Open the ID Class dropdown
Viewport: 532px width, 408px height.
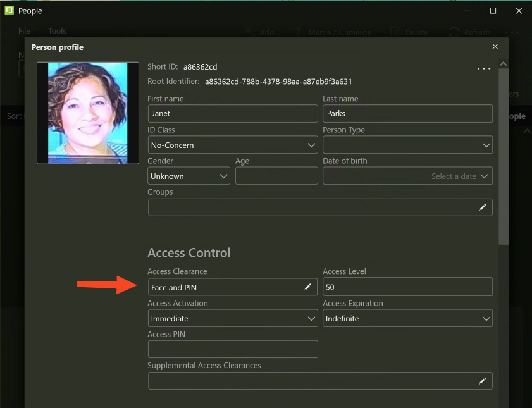pos(232,145)
